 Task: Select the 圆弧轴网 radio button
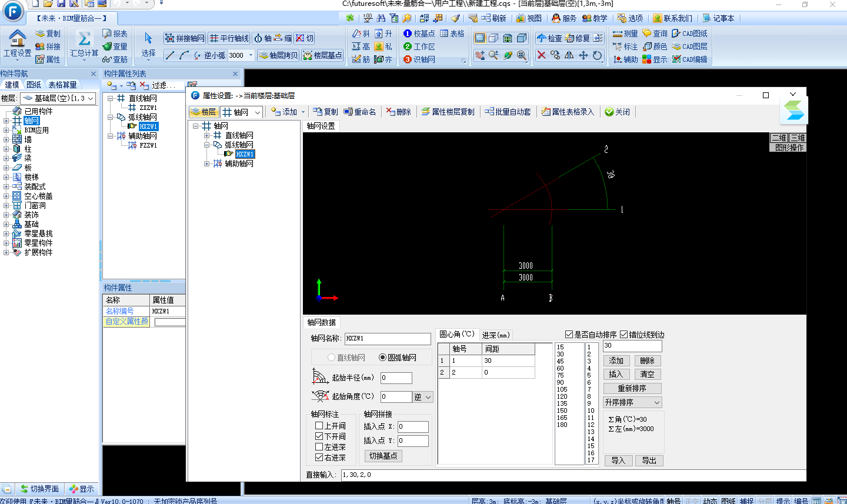(382, 358)
